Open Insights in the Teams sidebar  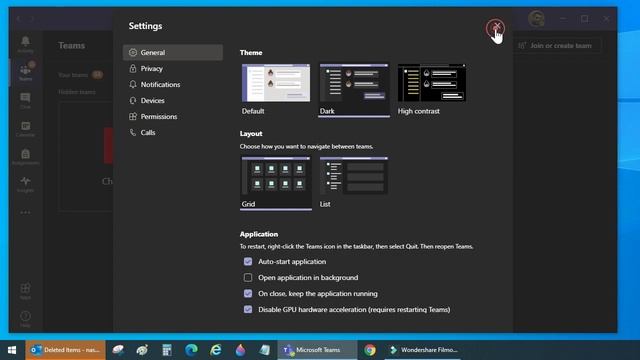(x=25, y=184)
